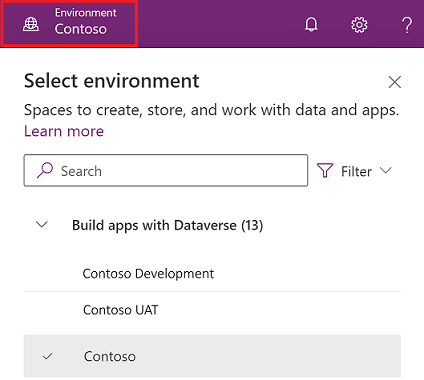Open notifications bell icon
The image size is (424, 380).
(x=311, y=25)
